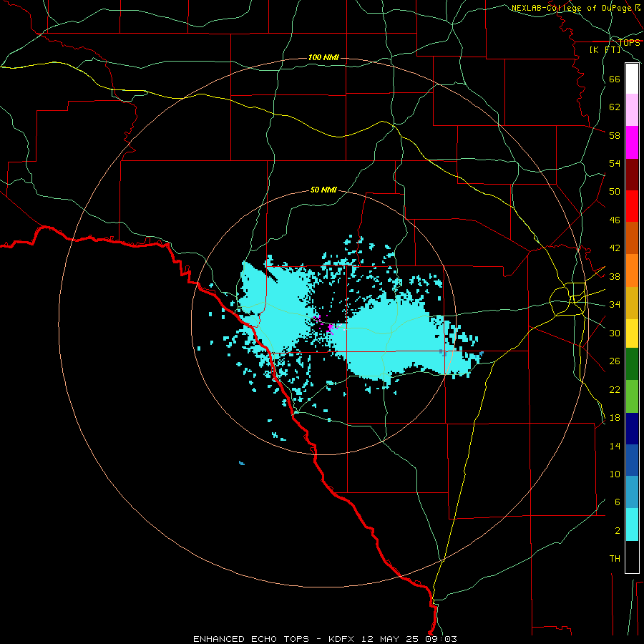Click the legend value '22'

point(615,389)
